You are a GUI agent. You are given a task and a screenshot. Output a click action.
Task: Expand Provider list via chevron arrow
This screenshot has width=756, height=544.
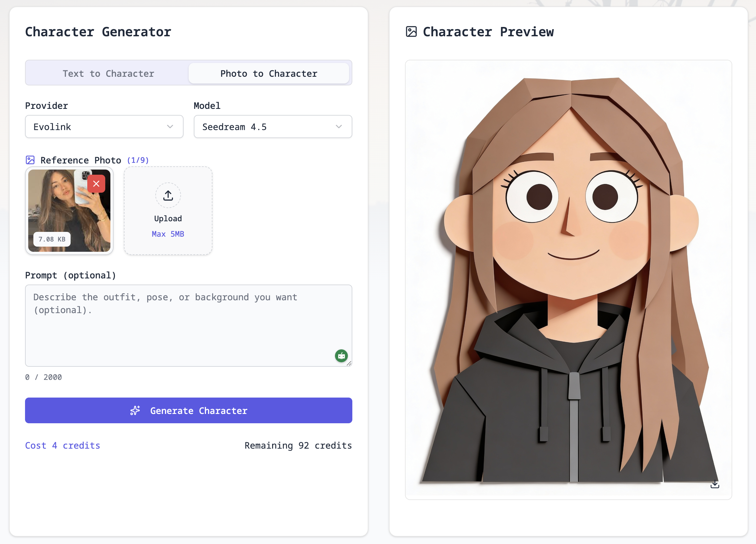point(170,127)
